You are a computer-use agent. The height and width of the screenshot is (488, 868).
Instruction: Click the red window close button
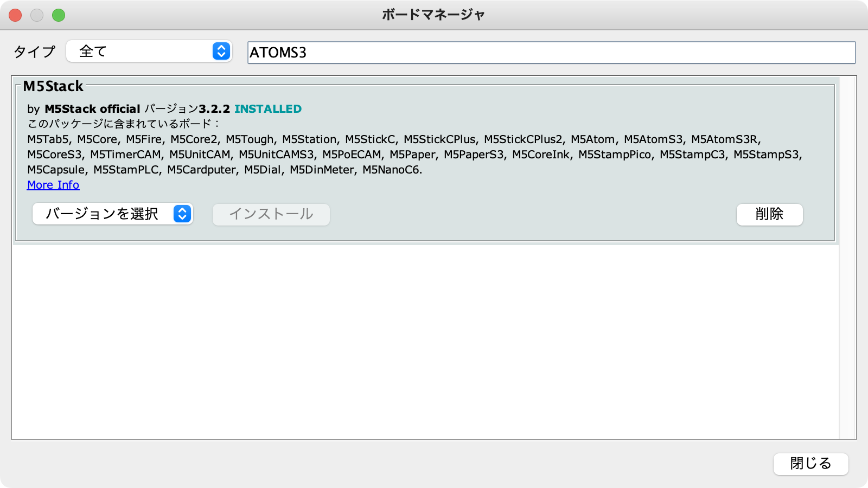tap(15, 15)
